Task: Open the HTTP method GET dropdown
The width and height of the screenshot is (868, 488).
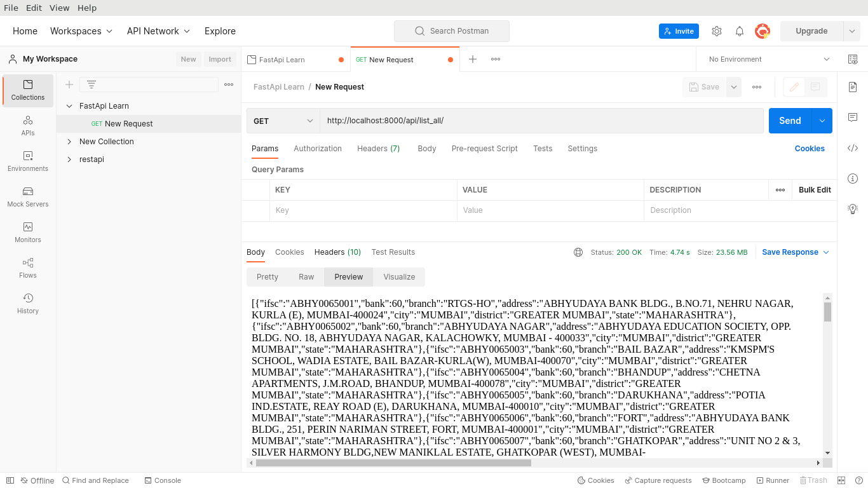Action: coord(283,121)
